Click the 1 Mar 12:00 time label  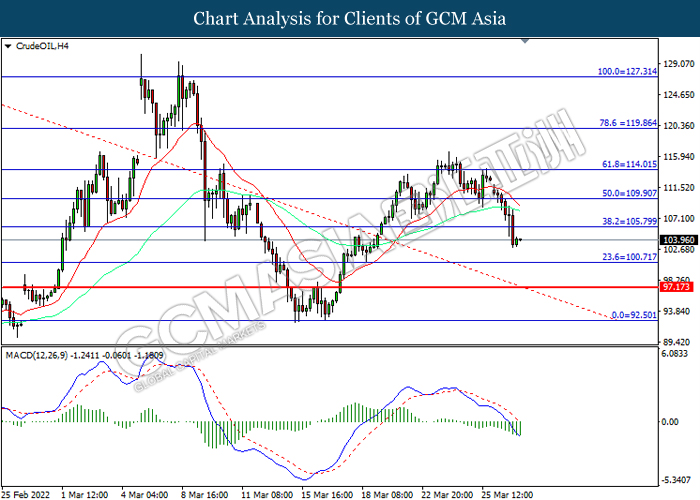click(84, 495)
